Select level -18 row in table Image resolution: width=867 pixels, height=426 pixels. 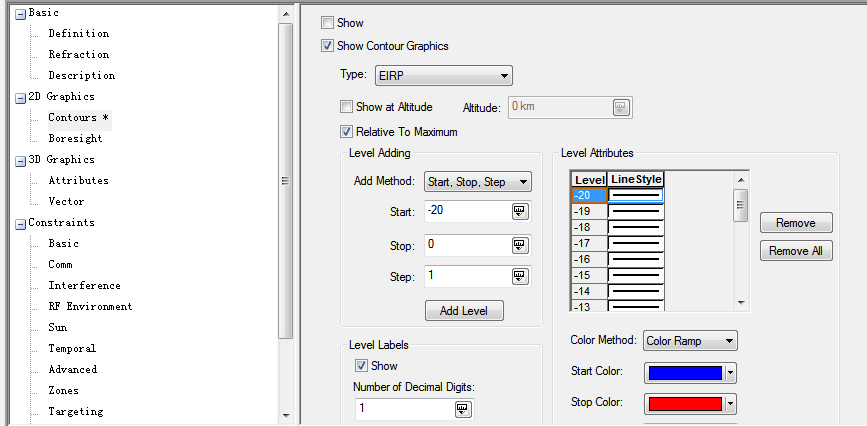tap(617, 227)
